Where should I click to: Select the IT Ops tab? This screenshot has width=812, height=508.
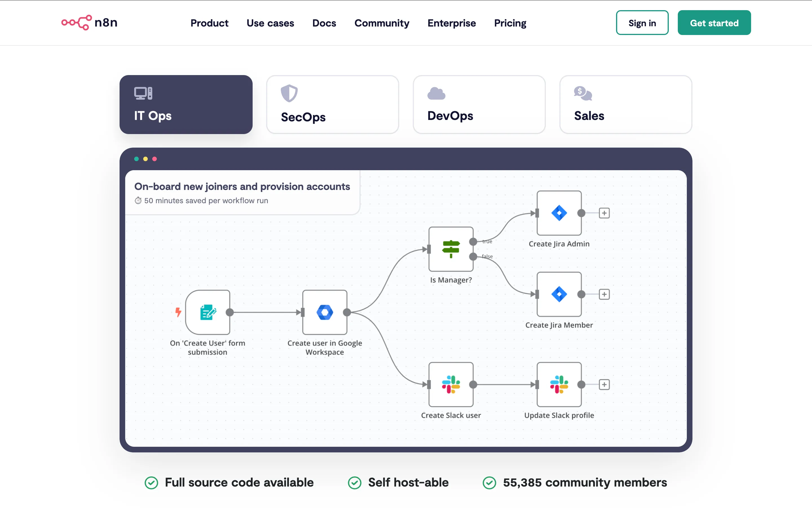(186, 104)
